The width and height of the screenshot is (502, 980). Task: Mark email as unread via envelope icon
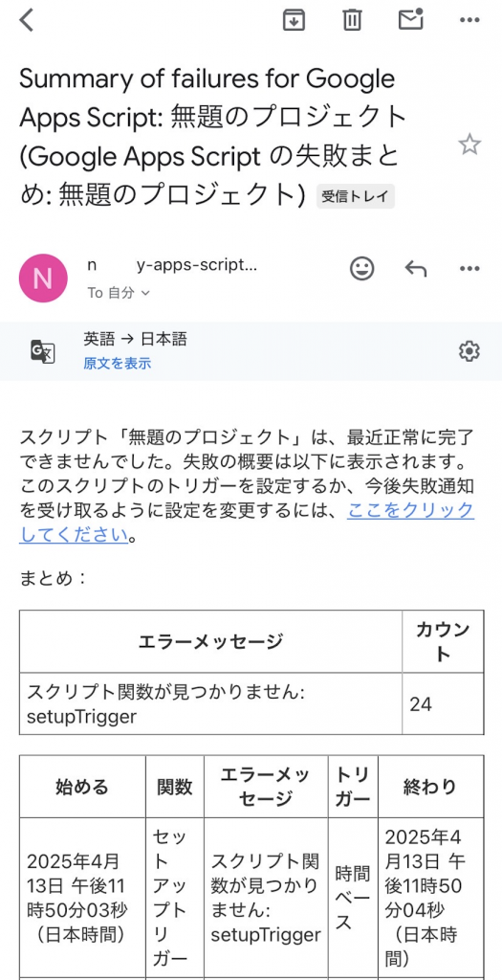coord(411,19)
